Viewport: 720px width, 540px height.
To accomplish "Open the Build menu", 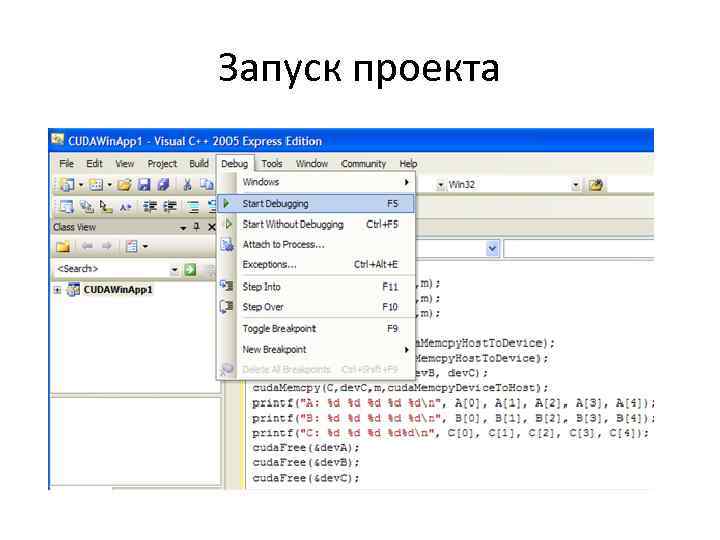I will [199, 163].
